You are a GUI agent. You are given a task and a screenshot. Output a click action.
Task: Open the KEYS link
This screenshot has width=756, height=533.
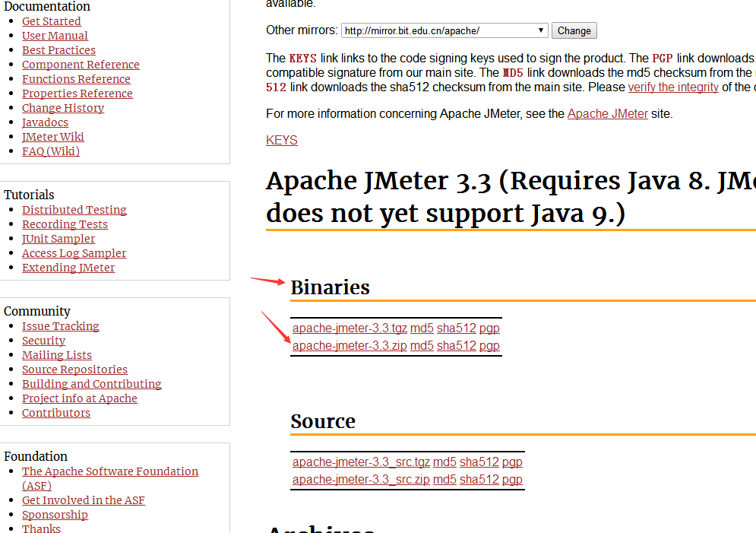pos(282,140)
